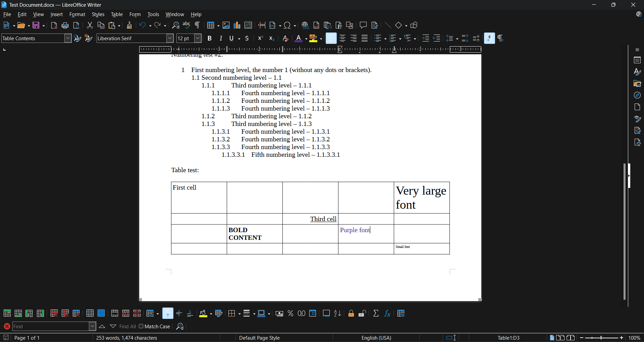Click the zoom slider in status bar
Screen dimensions: 644x342
pyautogui.click(x=602, y=338)
